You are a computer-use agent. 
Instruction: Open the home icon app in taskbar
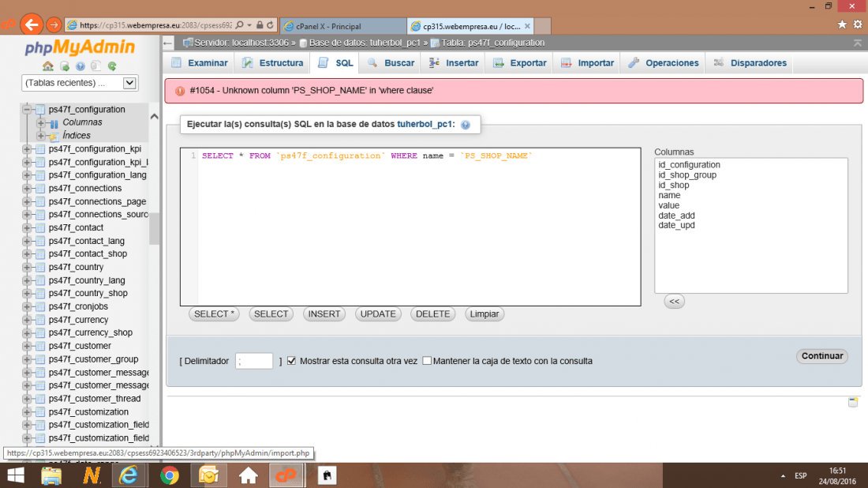point(248,475)
